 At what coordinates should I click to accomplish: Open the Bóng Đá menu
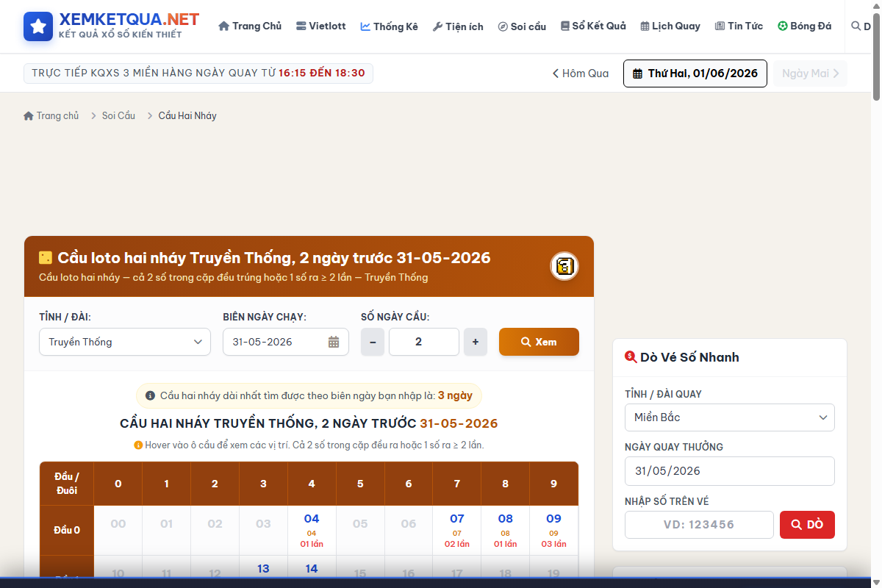click(x=804, y=26)
